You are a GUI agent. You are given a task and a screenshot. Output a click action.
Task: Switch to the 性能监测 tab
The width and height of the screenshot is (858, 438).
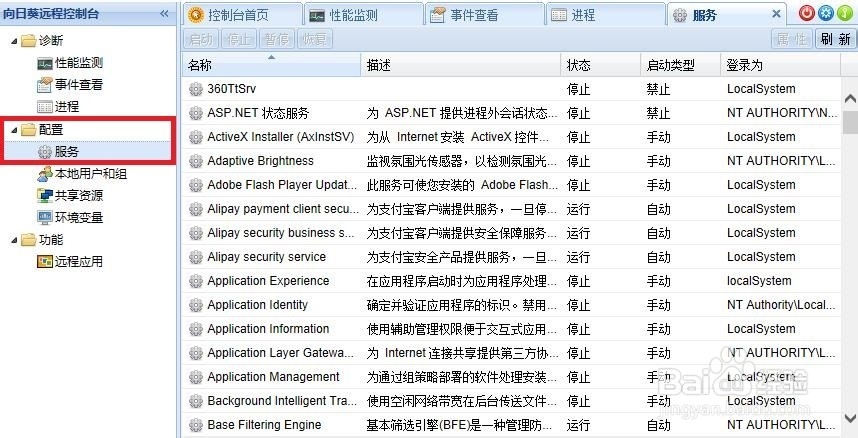point(363,15)
